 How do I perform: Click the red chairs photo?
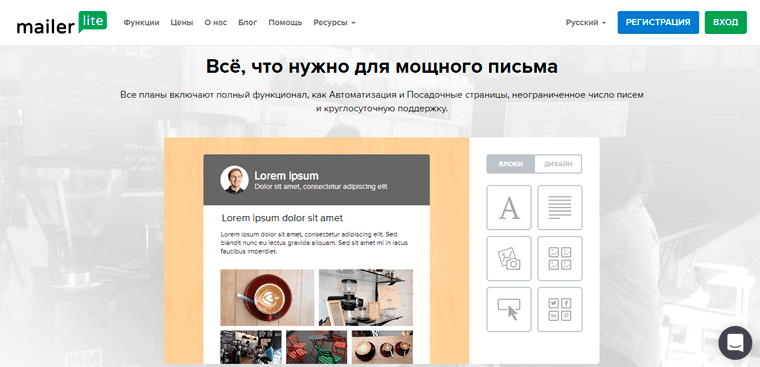point(317,347)
